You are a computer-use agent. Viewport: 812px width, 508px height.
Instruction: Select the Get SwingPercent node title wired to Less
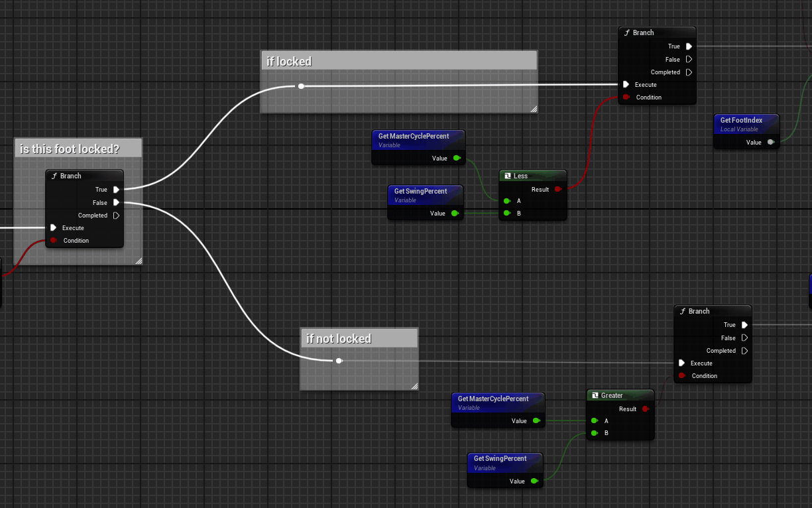pyautogui.click(x=420, y=191)
